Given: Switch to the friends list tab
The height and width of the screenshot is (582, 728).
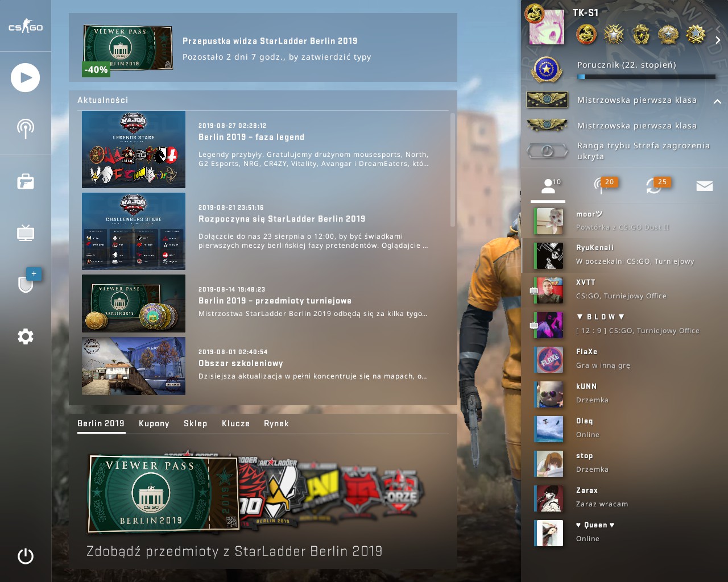Looking at the screenshot, I should [548, 186].
